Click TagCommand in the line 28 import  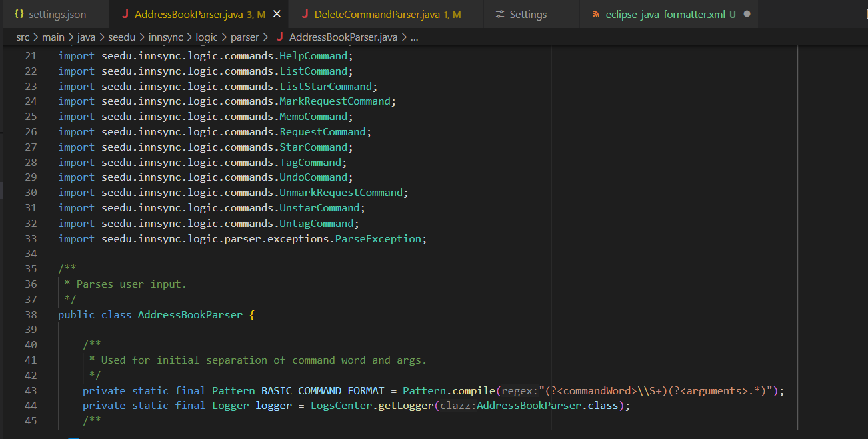coord(311,163)
